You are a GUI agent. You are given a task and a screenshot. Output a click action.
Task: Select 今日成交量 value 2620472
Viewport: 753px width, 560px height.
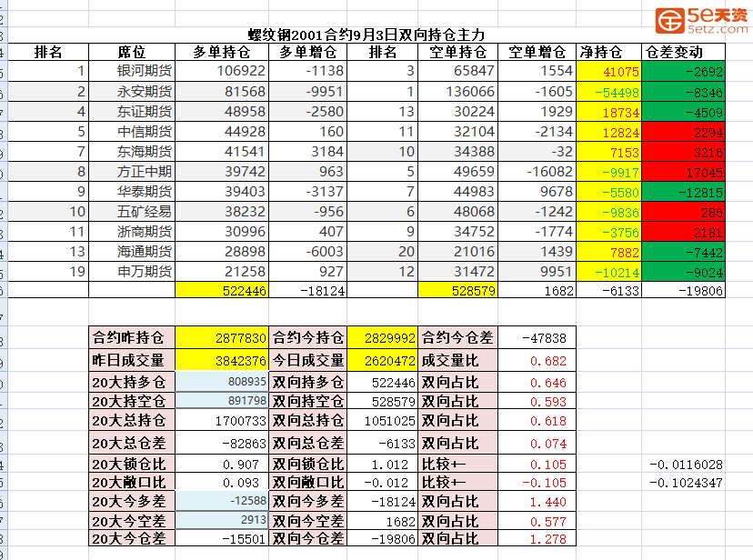381,360
